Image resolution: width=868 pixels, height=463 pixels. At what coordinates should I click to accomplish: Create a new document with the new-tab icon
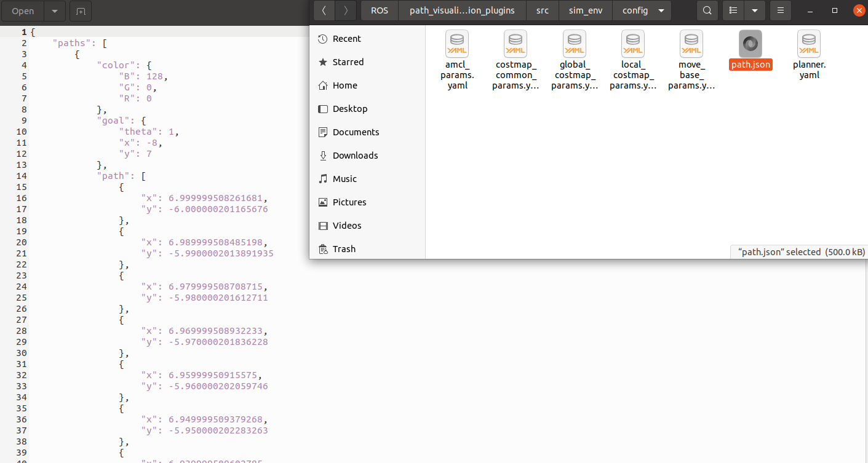pos(81,11)
